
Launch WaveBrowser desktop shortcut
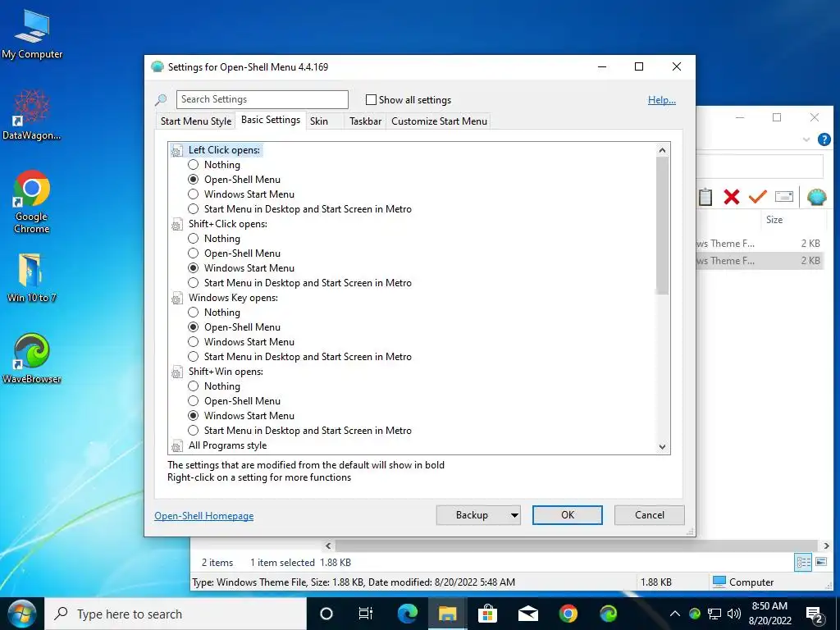pos(32,358)
